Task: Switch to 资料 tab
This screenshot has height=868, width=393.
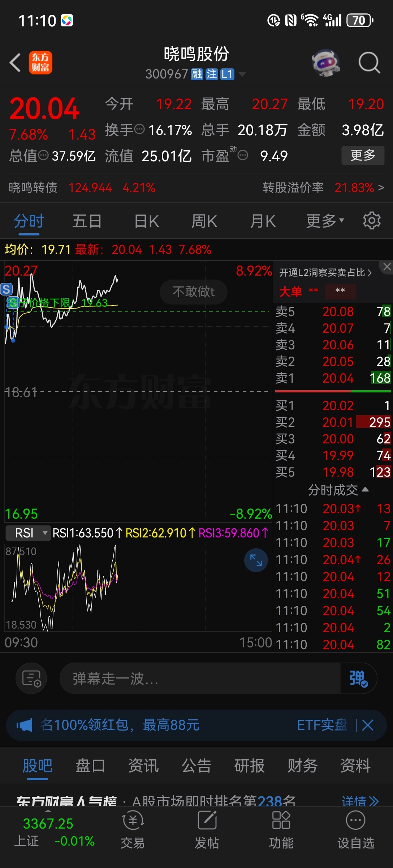Action: [355, 766]
